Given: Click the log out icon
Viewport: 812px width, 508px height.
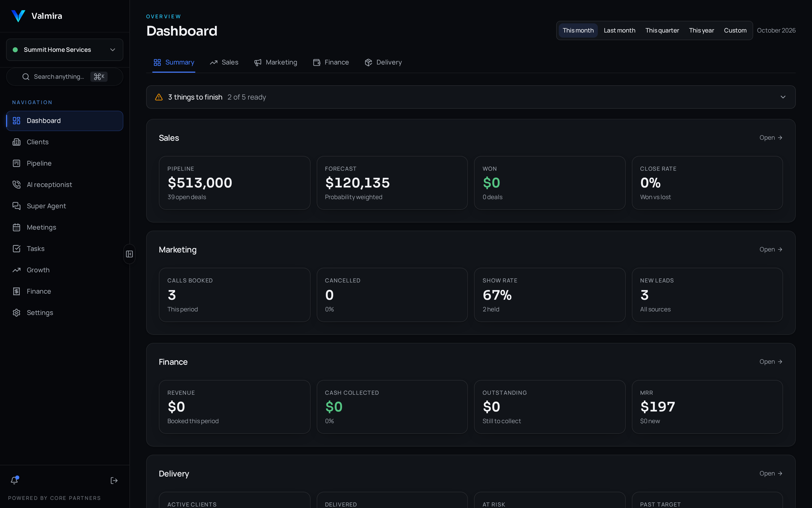Looking at the screenshot, I should tap(114, 481).
